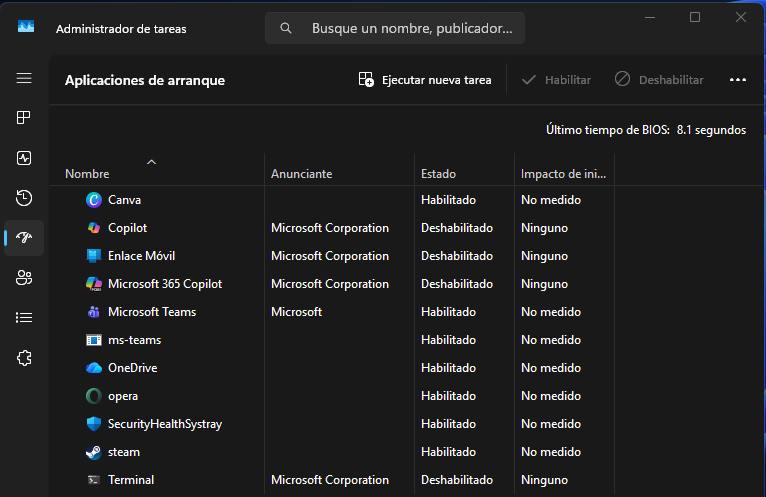Screen dimensions: 766x497
Task: Open the Services page icon
Action: 24,358
